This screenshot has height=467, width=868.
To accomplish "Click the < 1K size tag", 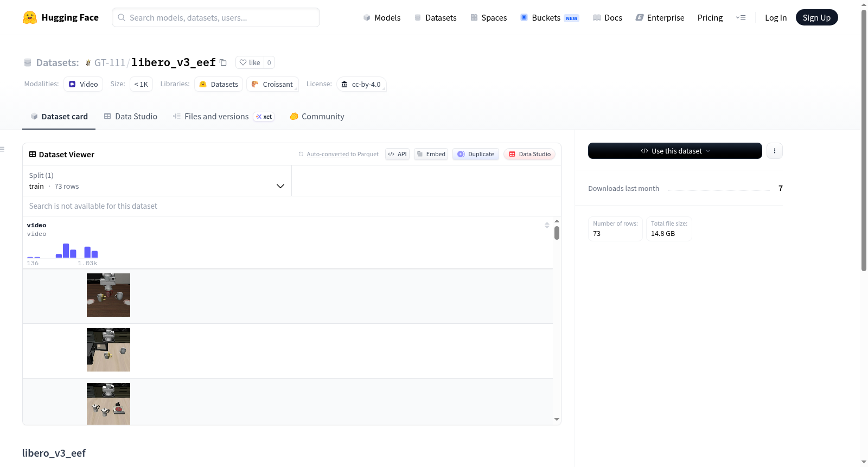I will (x=141, y=84).
